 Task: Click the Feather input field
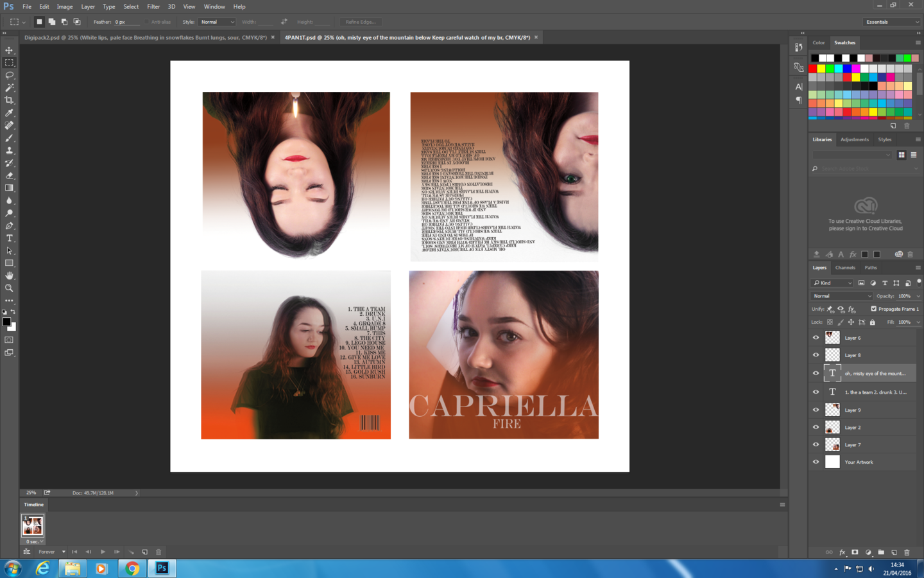click(x=126, y=22)
